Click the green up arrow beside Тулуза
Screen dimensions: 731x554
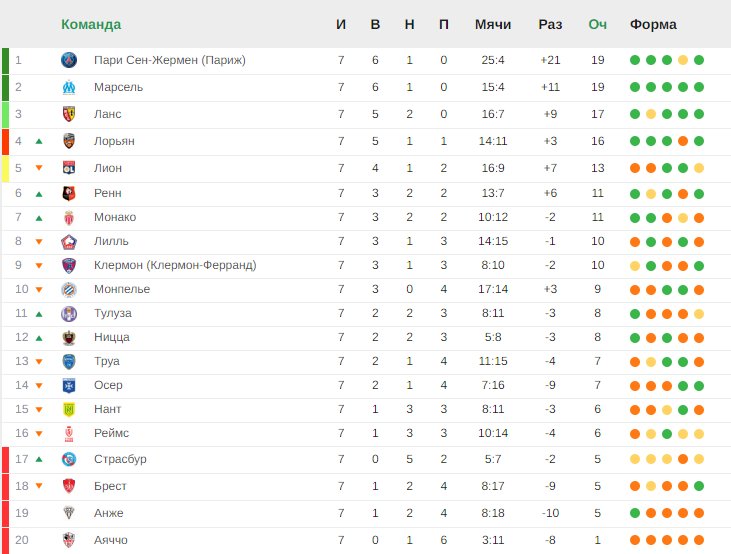[39, 314]
